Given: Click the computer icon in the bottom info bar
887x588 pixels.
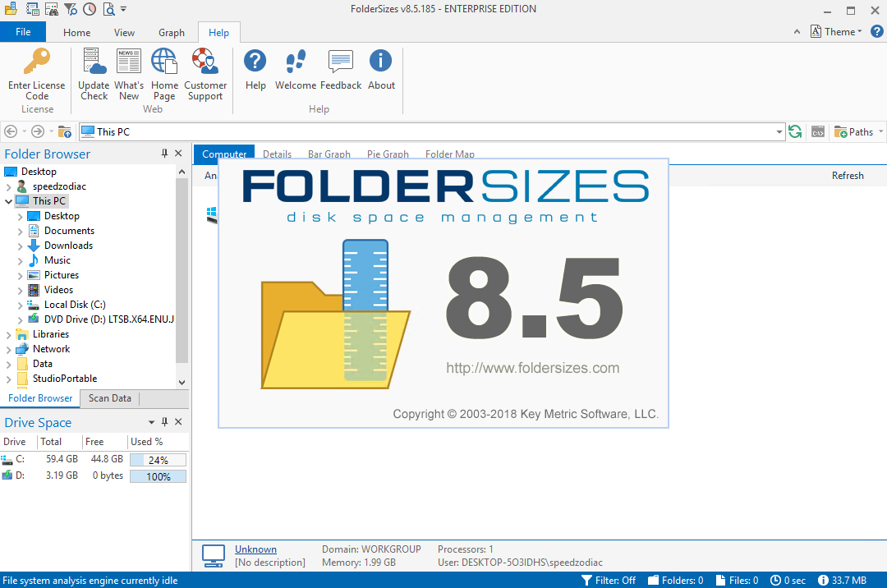Looking at the screenshot, I should click(x=214, y=556).
